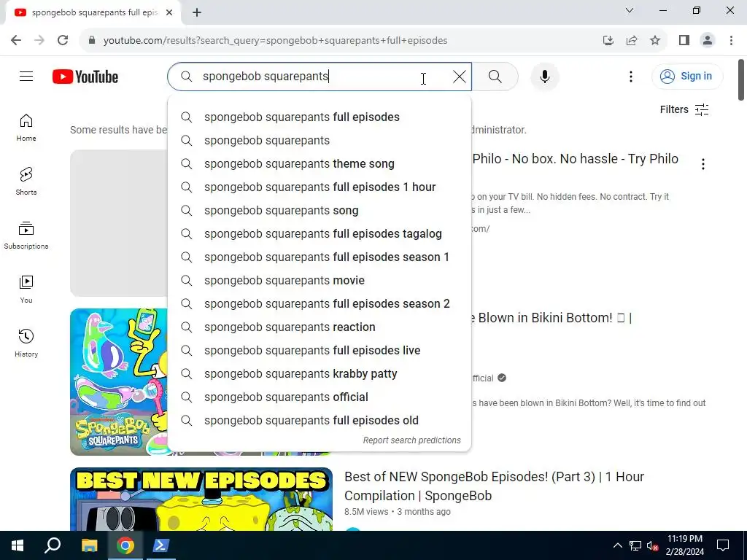
Task: Click Report search predictions link
Action: click(411, 440)
